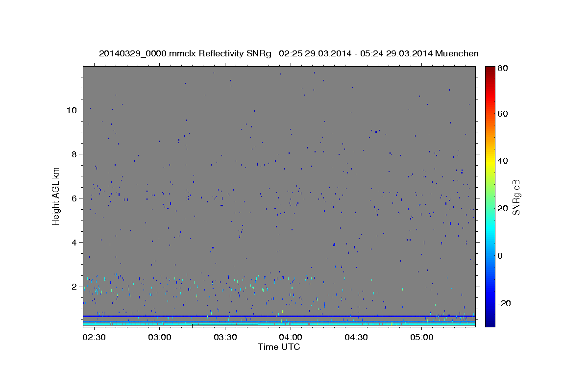Viewport: 588px width, 392px height.
Task: Click the 03:30 time tick label
Action: tap(225, 337)
